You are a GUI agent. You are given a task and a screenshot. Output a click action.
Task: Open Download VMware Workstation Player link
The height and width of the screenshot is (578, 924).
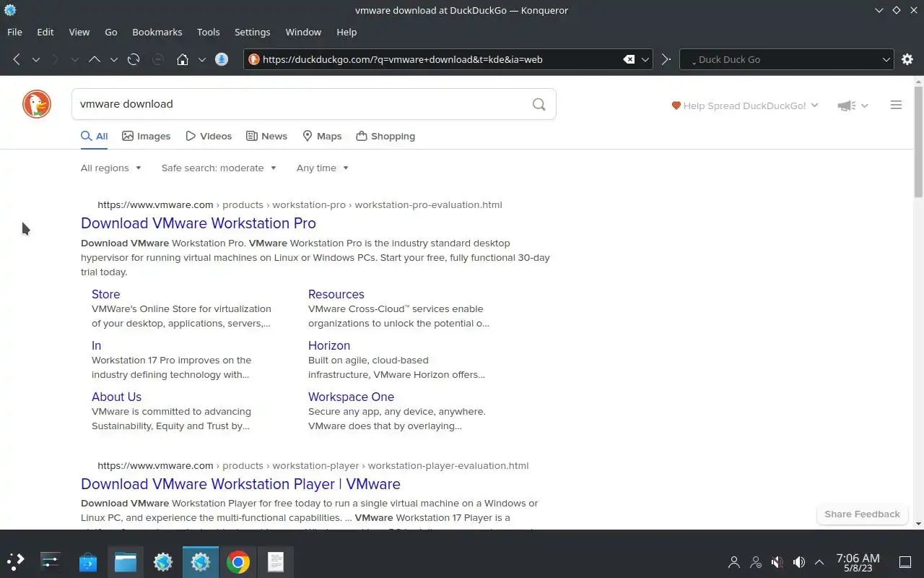click(x=240, y=484)
